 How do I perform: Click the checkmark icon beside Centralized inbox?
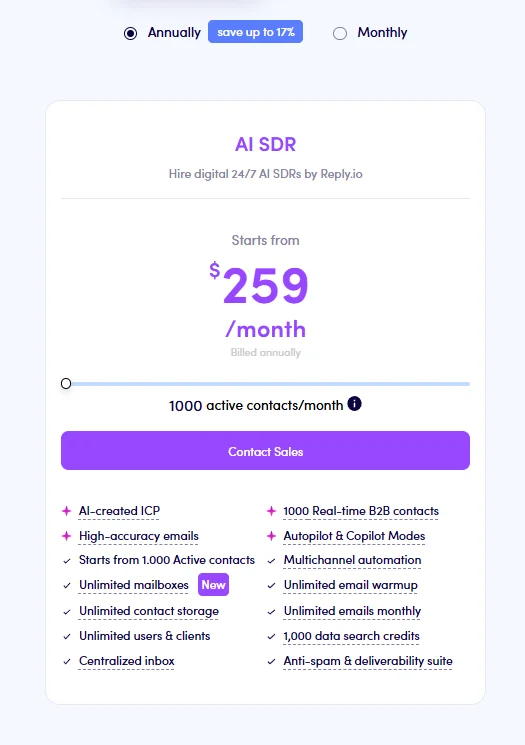point(67,661)
